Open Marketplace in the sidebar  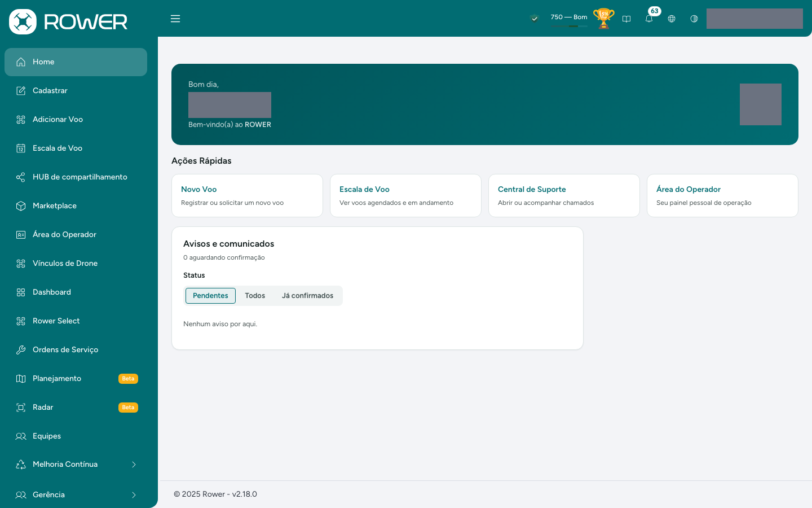coord(76,206)
